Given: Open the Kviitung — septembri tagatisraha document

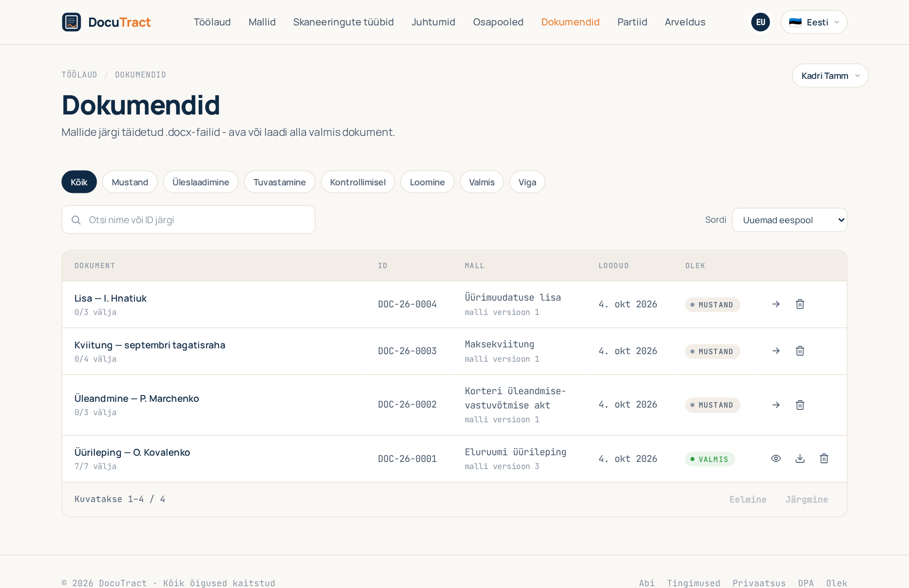Looking at the screenshot, I should pyautogui.click(x=150, y=345).
